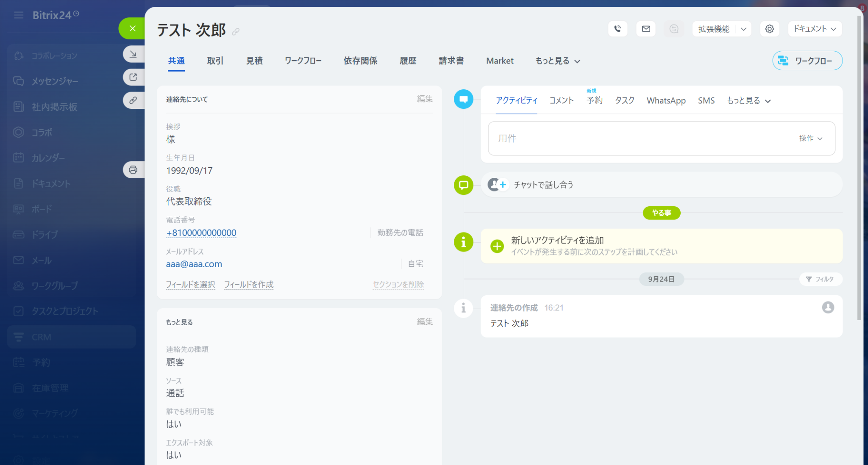Image resolution: width=868 pixels, height=465 pixels.
Task: Expand the 拡張機能 dropdown arrow
Action: pos(743,29)
